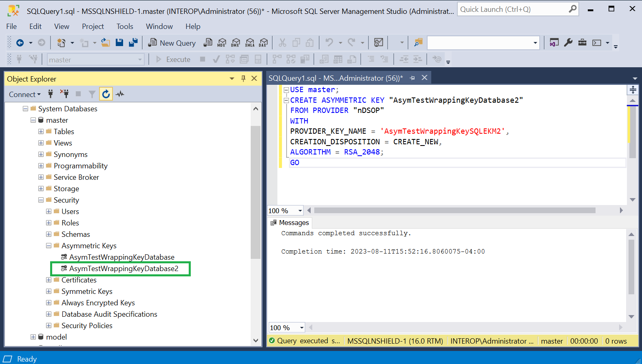Open the Edit menu
Image resolution: width=642 pixels, height=364 pixels.
[x=35, y=26]
